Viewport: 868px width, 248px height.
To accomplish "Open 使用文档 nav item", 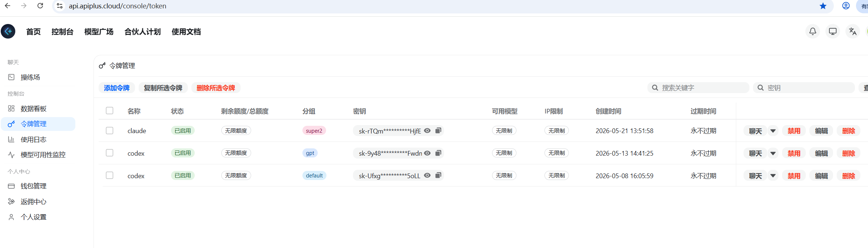I will point(186,32).
